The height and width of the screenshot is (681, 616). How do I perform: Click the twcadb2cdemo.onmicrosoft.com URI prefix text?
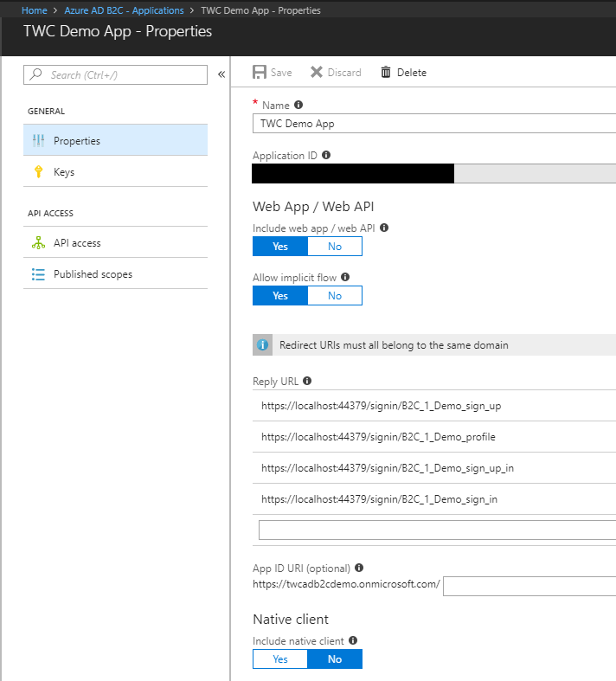click(346, 584)
